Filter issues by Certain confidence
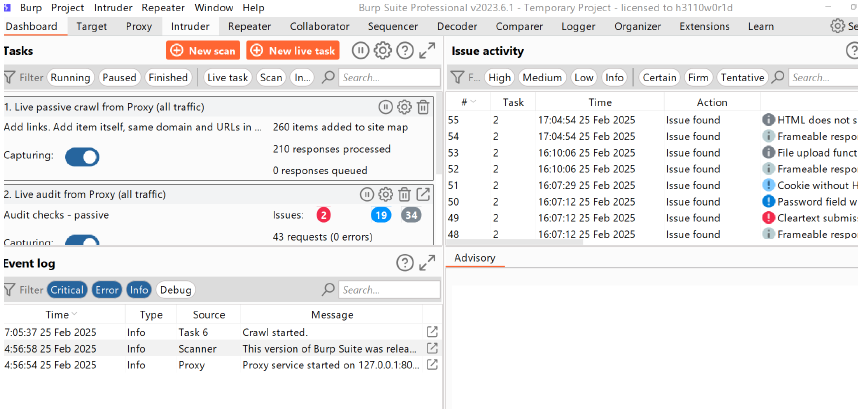The width and height of the screenshot is (862, 413). click(x=660, y=78)
